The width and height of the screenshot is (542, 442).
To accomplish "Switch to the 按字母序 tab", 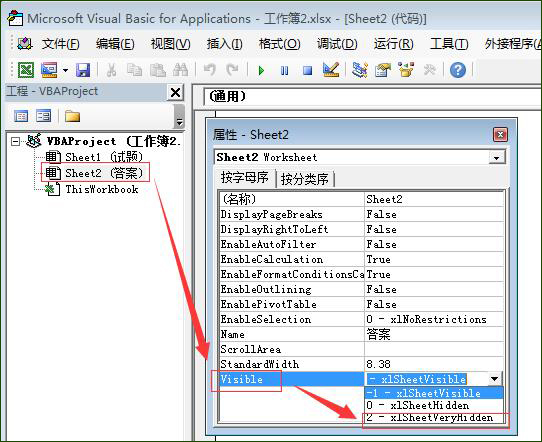I will (x=244, y=178).
